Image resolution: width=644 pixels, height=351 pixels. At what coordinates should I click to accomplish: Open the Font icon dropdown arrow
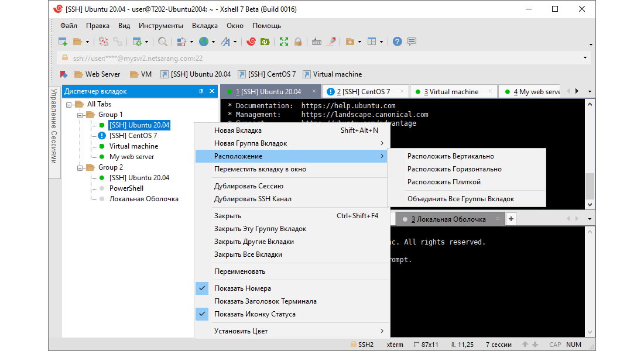coord(235,42)
